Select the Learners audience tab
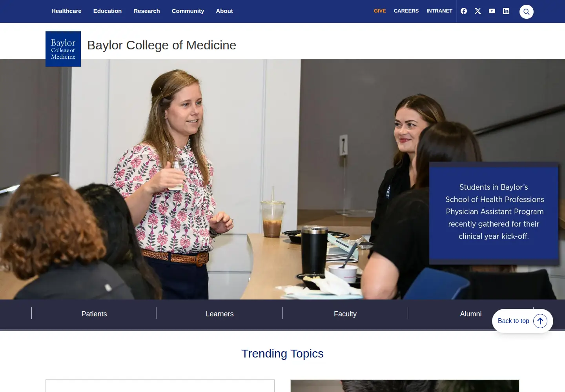The width and height of the screenshot is (565, 392). click(220, 314)
